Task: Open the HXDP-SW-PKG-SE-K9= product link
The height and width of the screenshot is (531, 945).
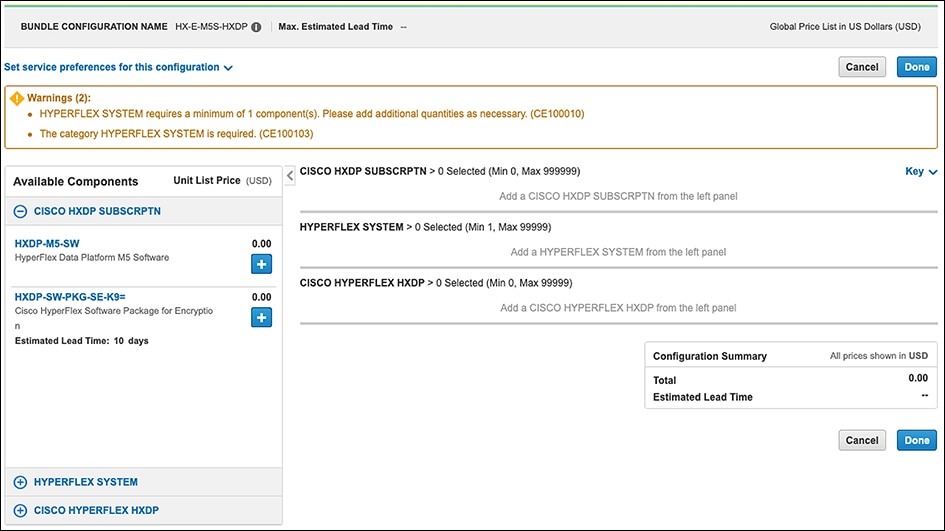Action: coord(70,297)
